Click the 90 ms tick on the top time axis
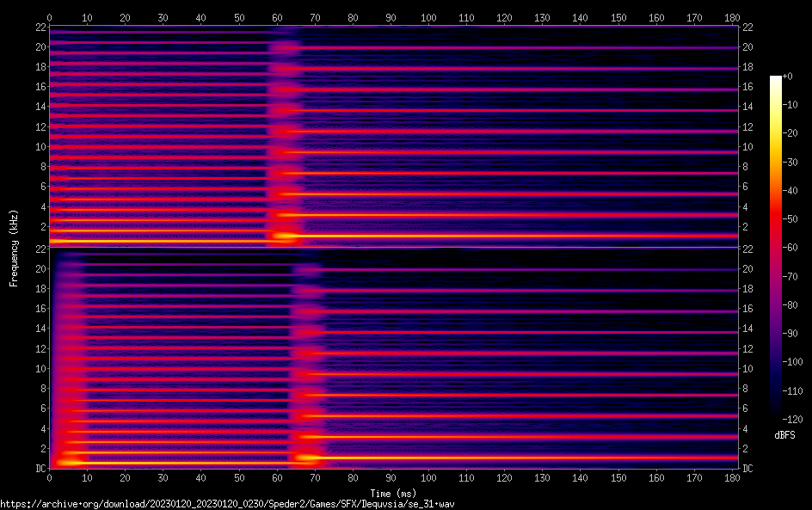Viewport: 812px width, 510px height. pyautogui.click(x=391, y=17)
